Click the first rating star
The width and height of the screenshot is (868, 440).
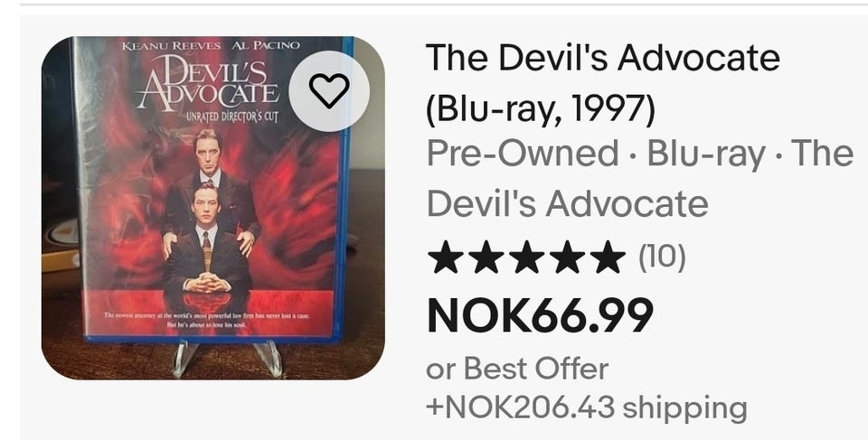[x=446, y=257]
